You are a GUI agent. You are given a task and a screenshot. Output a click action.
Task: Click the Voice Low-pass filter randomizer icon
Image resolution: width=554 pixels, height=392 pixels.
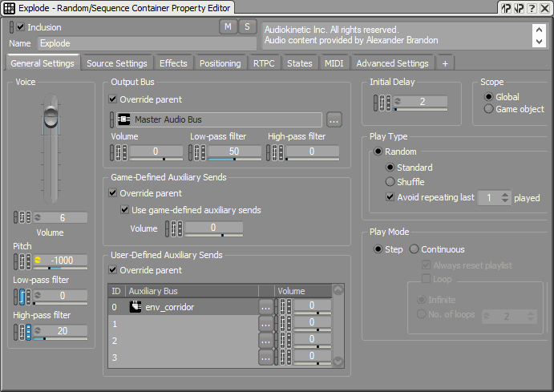pyautogui.click(x=38, y=295)
